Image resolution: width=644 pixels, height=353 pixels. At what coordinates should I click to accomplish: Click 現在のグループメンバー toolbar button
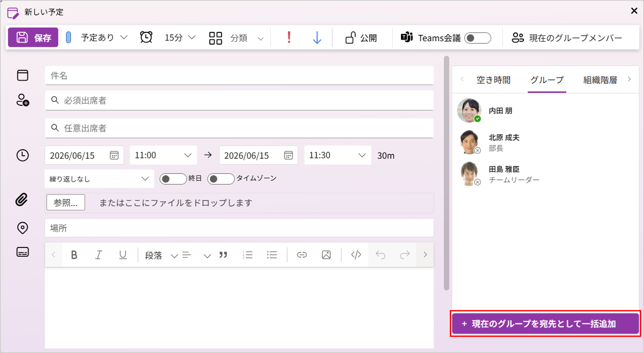[x=567, y=38]
